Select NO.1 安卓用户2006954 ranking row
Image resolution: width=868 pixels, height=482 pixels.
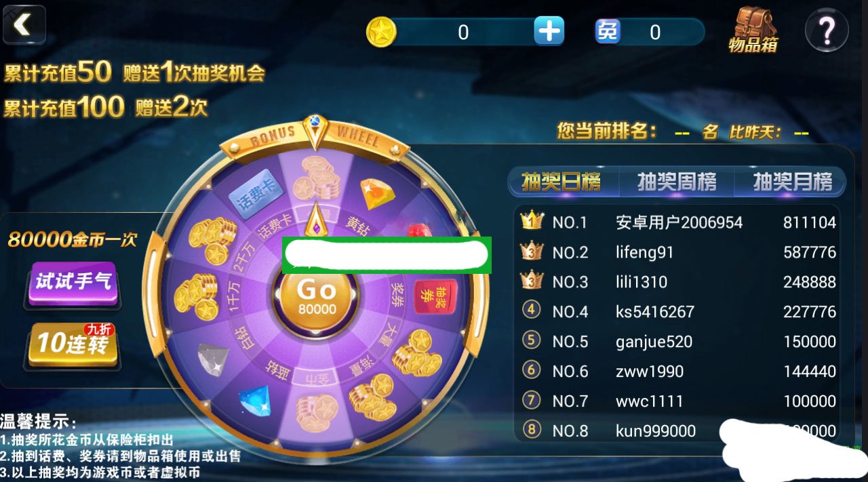click(677, 222)
